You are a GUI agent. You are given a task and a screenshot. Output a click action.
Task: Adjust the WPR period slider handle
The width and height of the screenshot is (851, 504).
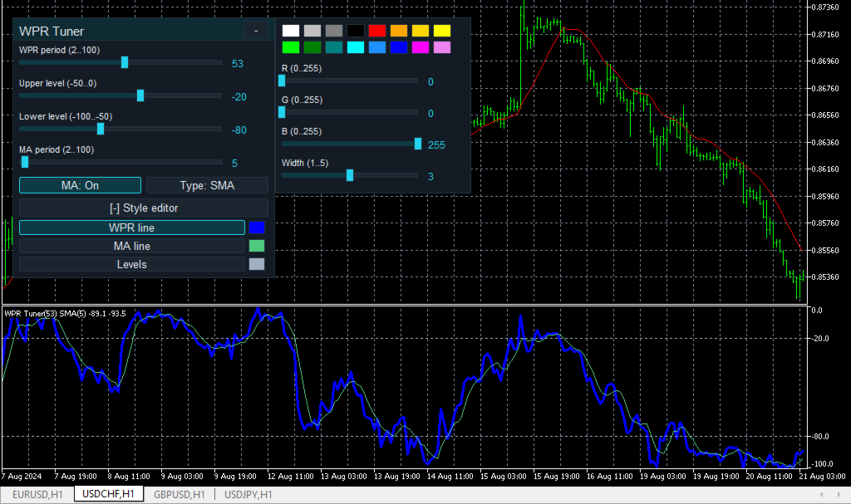click(125, 62)
